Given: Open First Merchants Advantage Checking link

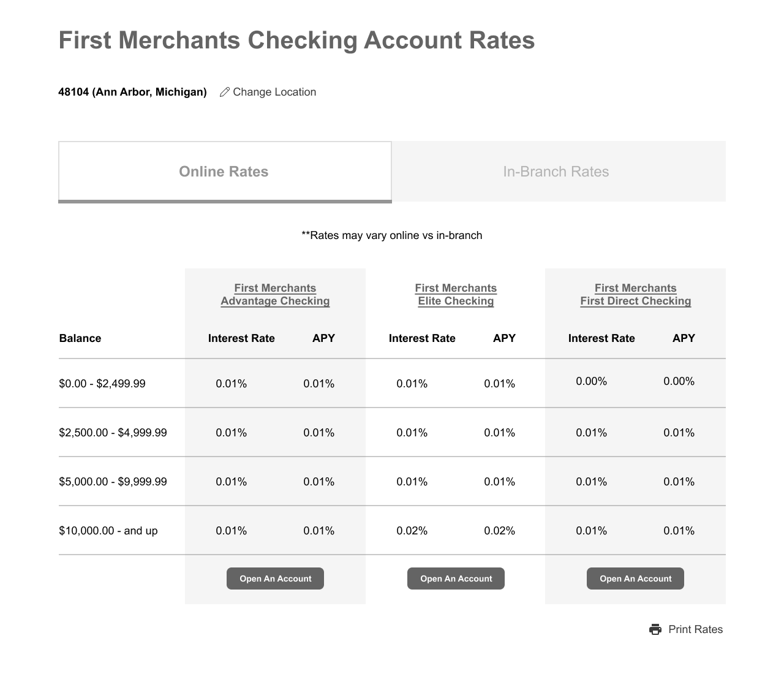Looking at the screenshot, I should pos(275,294).
